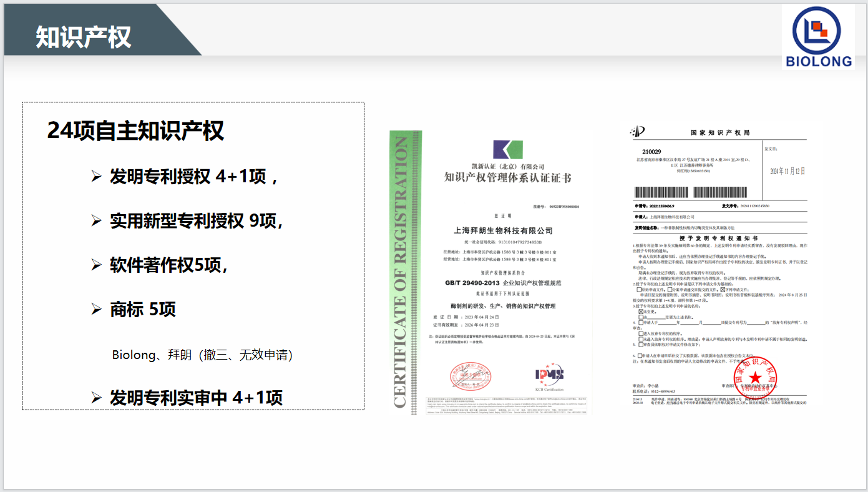Click the KCB logo atop the certificate

click(x=507, y=149)
